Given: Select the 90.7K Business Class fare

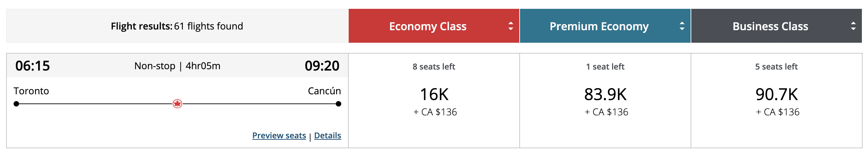Looking at the screenshot, I should [777, 95].
